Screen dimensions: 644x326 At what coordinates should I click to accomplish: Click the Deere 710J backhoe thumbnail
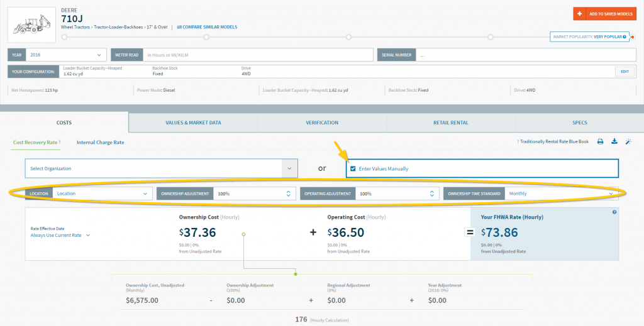tap(32, 24)
